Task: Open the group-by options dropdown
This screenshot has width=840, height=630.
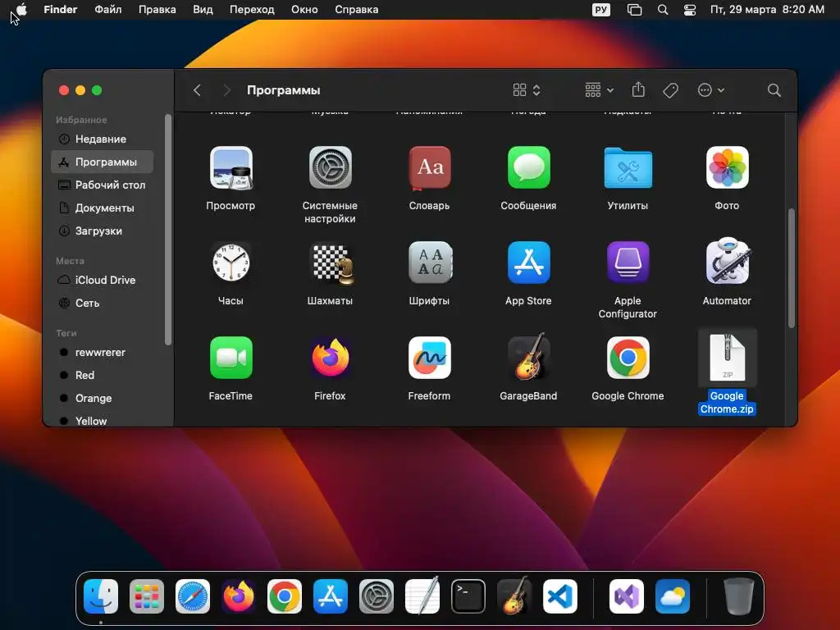Action: [x=599, y=90]
